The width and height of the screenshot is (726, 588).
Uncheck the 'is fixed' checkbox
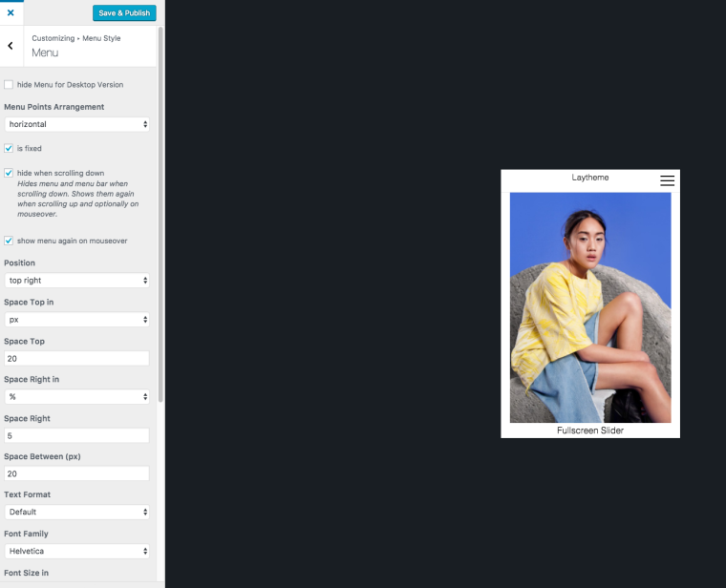click(9, 149)
